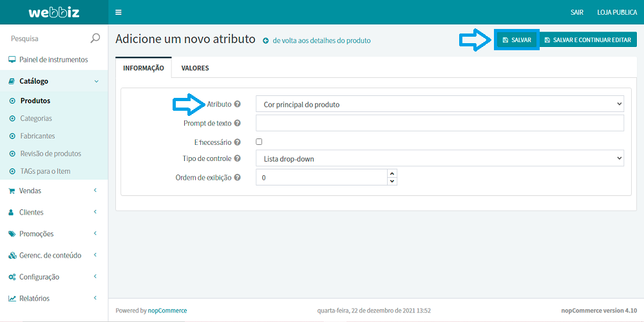Open the Tipo de controle dropdown

tap(439, 158)
